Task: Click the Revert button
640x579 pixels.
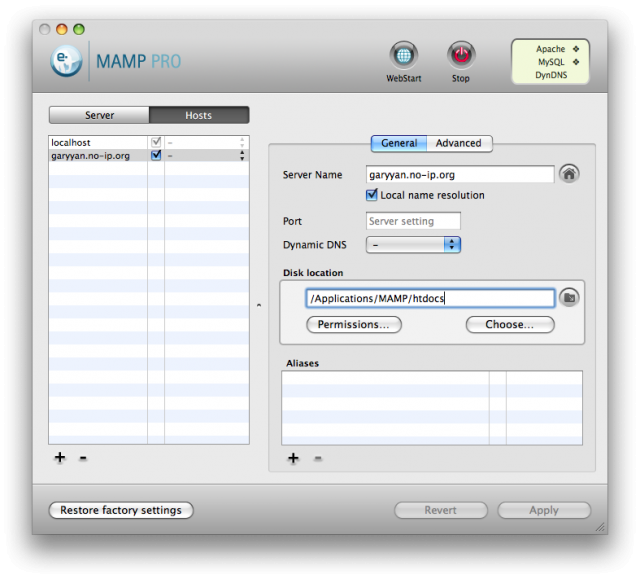Action: (440, 510)
